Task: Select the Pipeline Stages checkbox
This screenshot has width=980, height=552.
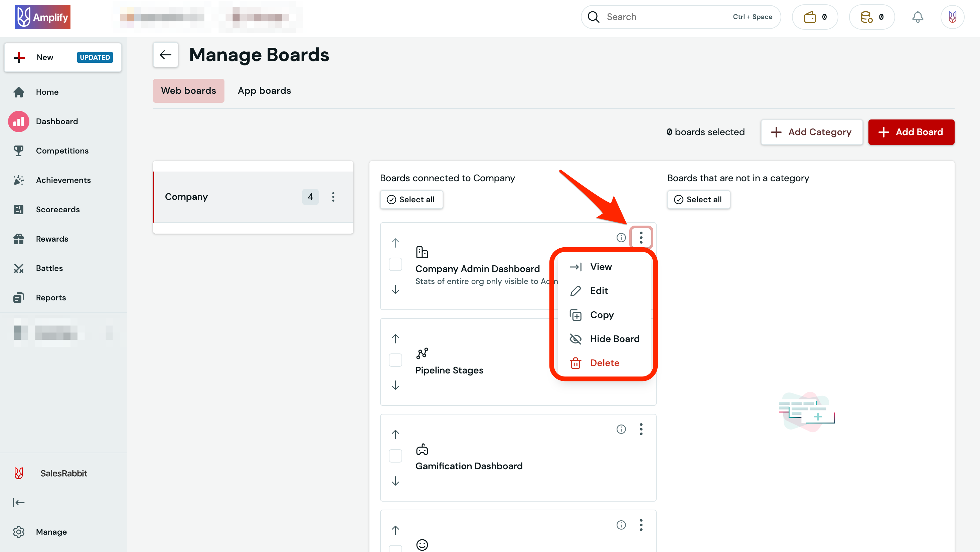Action: (x=395, y=360)
